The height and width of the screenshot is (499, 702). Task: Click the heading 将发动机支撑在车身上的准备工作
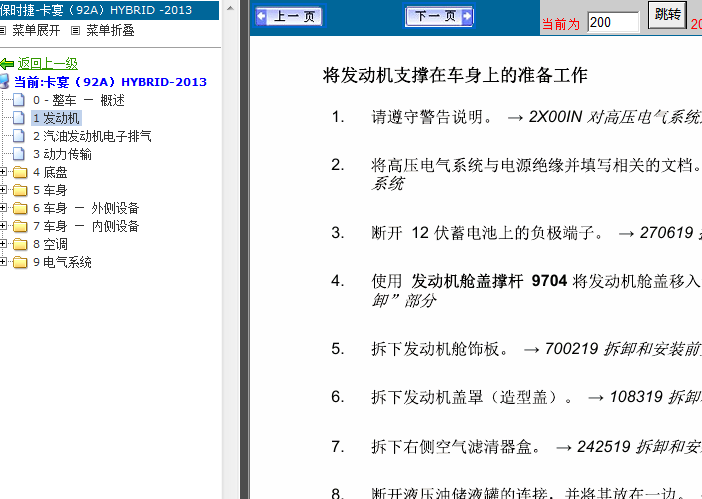[455, 75]
